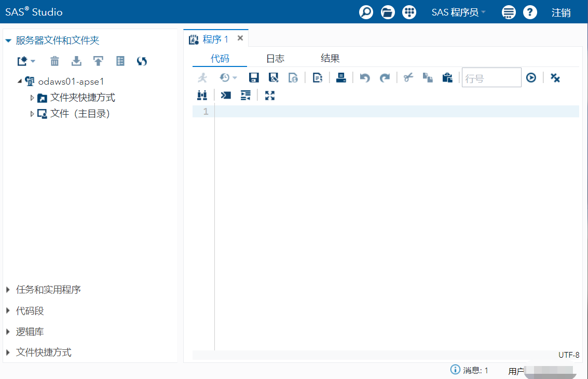Switch to the 日志 tab
The width and height of the screenshot is (588, 379).
[275, 59]
